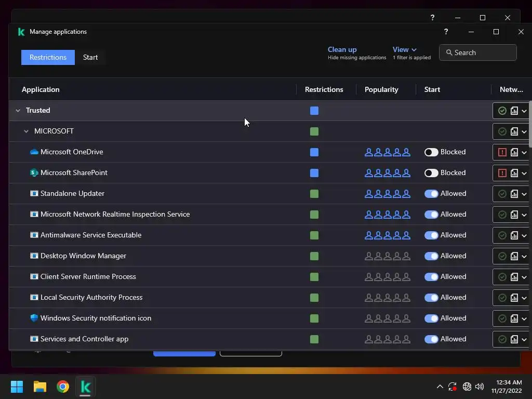Click the Windows Security shield icon
The height and width of the screenshot is (399, 532).
[34, 318]
